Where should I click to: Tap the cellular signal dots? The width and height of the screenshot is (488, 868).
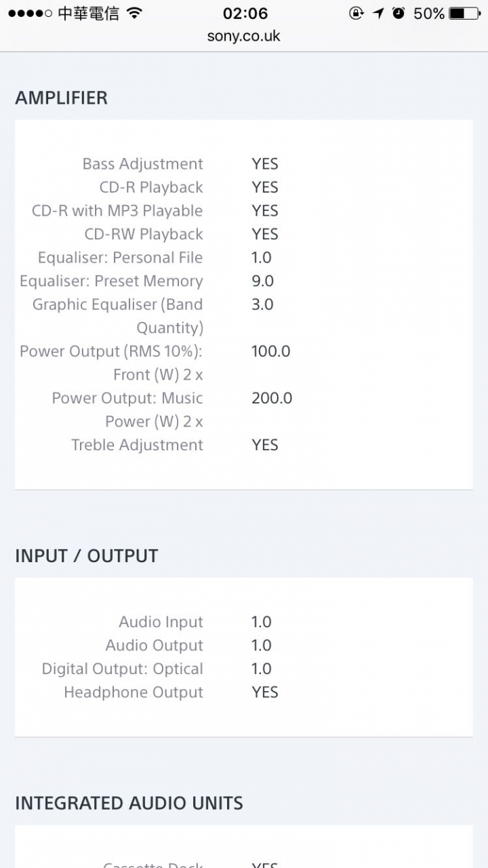click(x=30, y=14)
